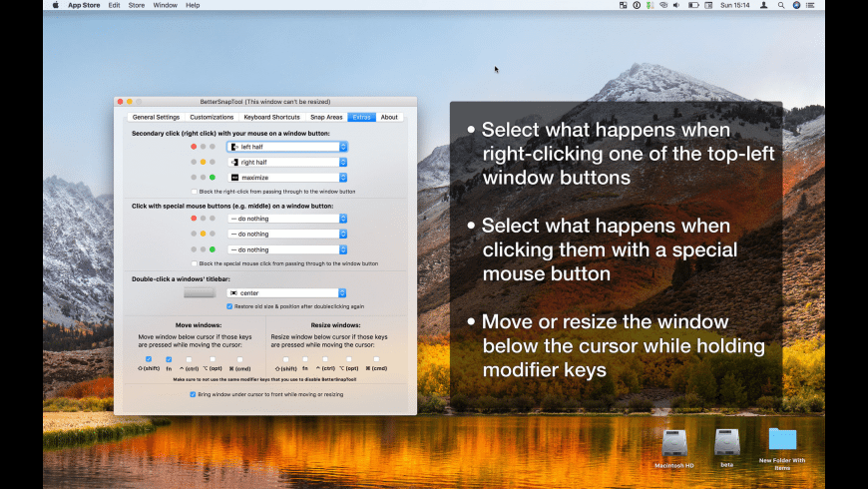Enable blocking special mouse click pass-through
The width and height of the screenshot is (868, 489).
[x=195, y=263]
